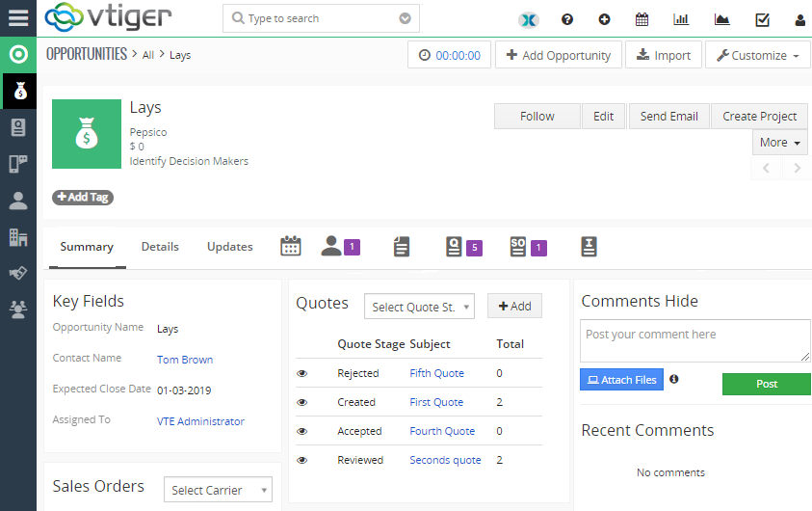Click the Follow button
Viewport: 812px width, 511px height.
pyautogui.click(x=537, y=116)
